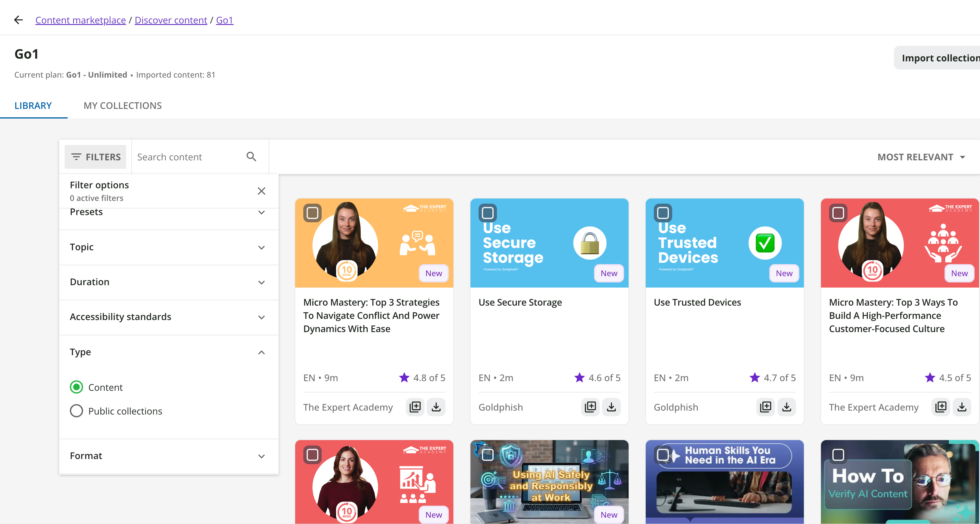Open the Using AI Safely at Work thumbnail
980x524 pixels.
(x=549, y=482)
